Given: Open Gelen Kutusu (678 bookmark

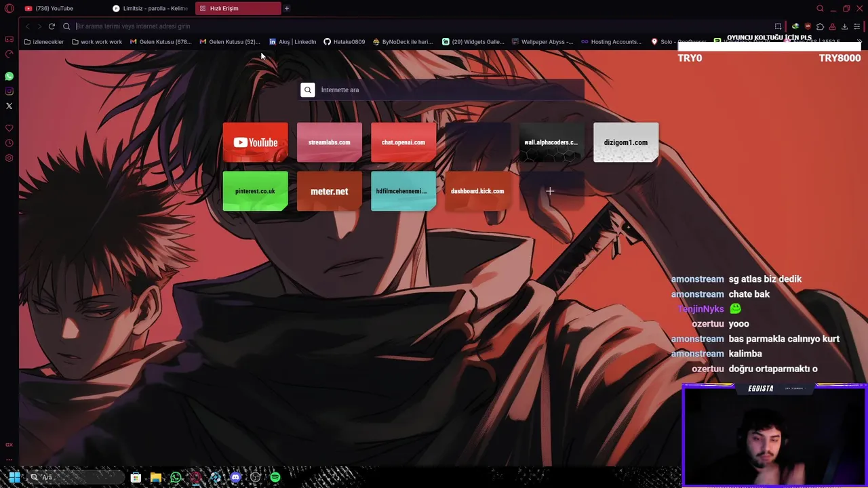Looking at the screenshot, I should click(x=161, y=42).
